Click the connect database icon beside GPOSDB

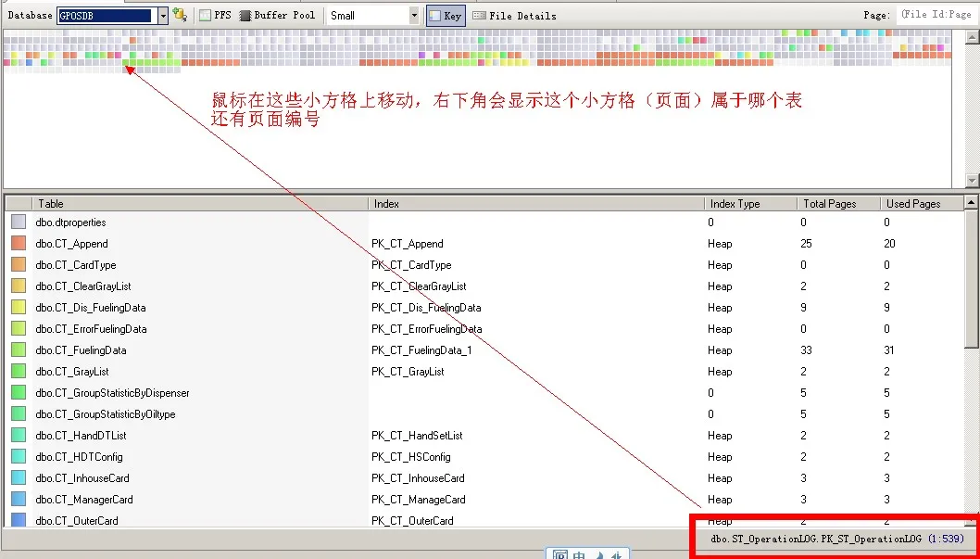(x=180, y=15)
